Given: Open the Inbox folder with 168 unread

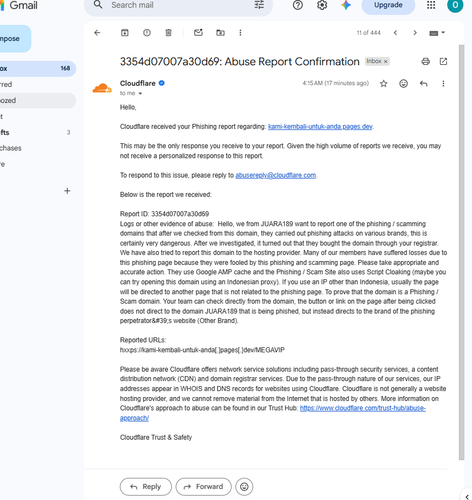Looking at the screenshot, I should click(x=37, y=68).
